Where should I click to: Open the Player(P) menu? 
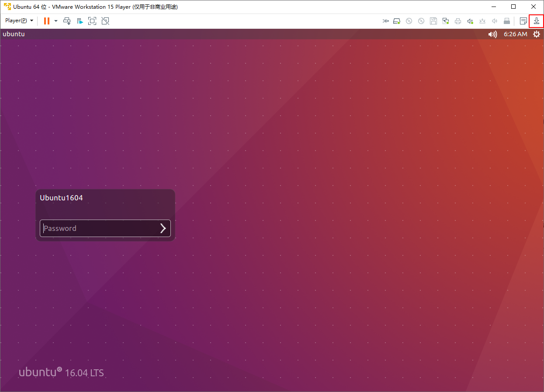(19, 21)
